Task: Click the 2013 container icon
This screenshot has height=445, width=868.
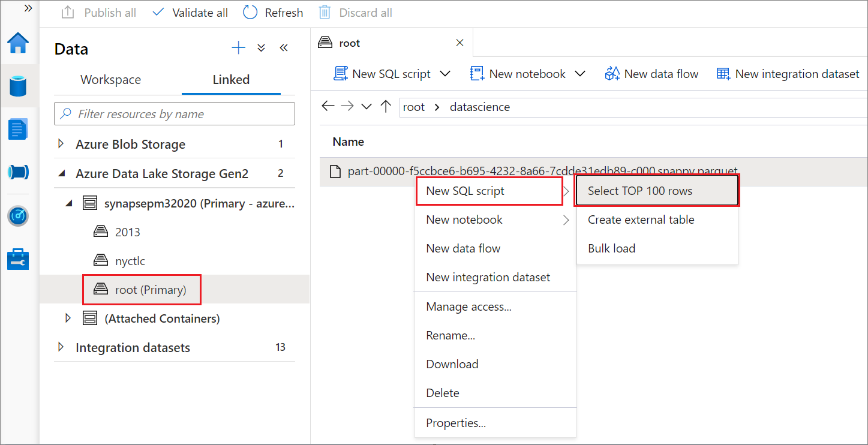Action: coord(101,232)
